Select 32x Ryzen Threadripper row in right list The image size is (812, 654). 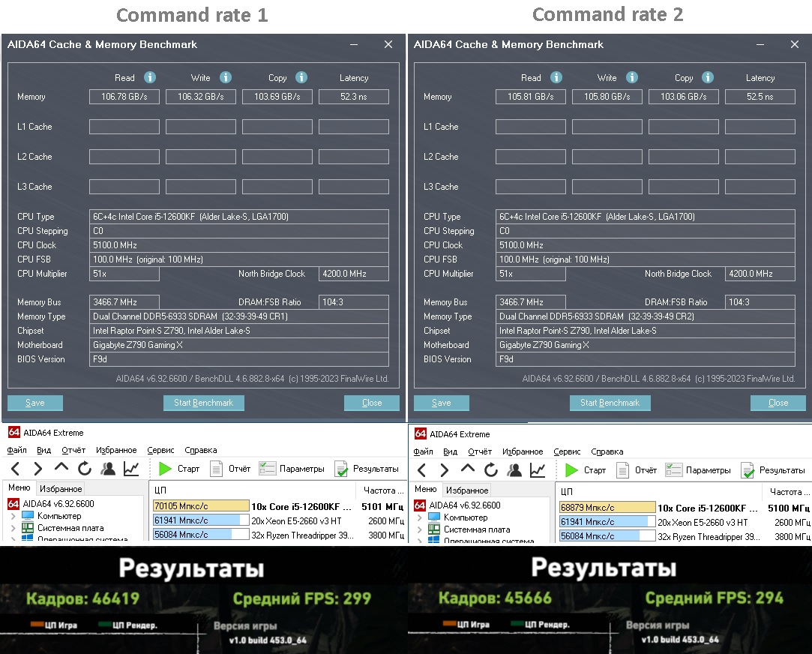685,536
